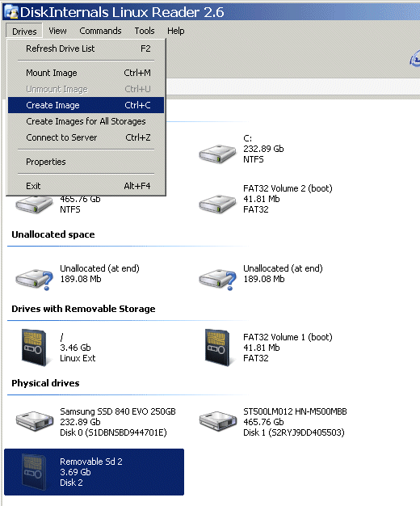Open the Tools menu
This screenshot has width=420, height=506.
(x=145, y=31)
